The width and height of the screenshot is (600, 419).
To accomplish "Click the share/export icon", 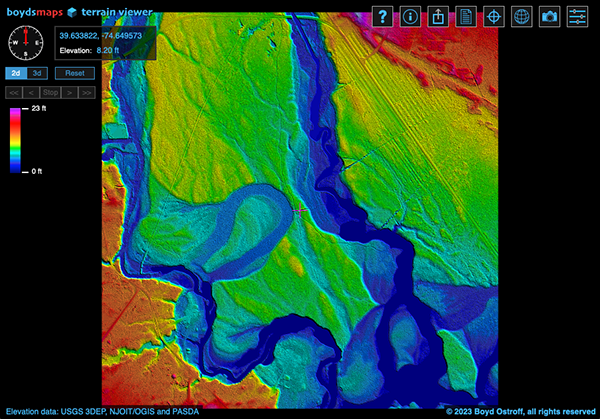I will [439, 16].
